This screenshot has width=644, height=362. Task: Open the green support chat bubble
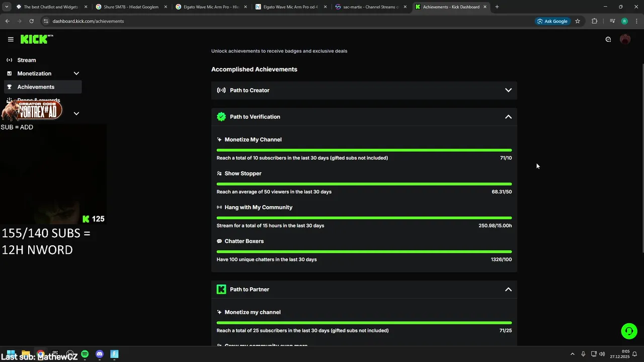629,331
